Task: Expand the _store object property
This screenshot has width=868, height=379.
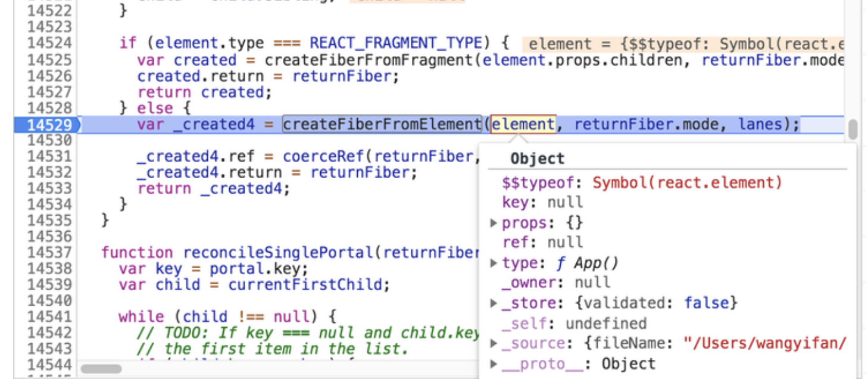Action: pos(493,303)
